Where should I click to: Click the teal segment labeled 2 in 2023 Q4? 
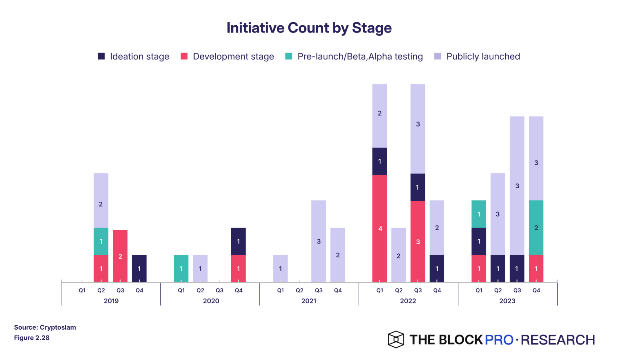point(536,228)
